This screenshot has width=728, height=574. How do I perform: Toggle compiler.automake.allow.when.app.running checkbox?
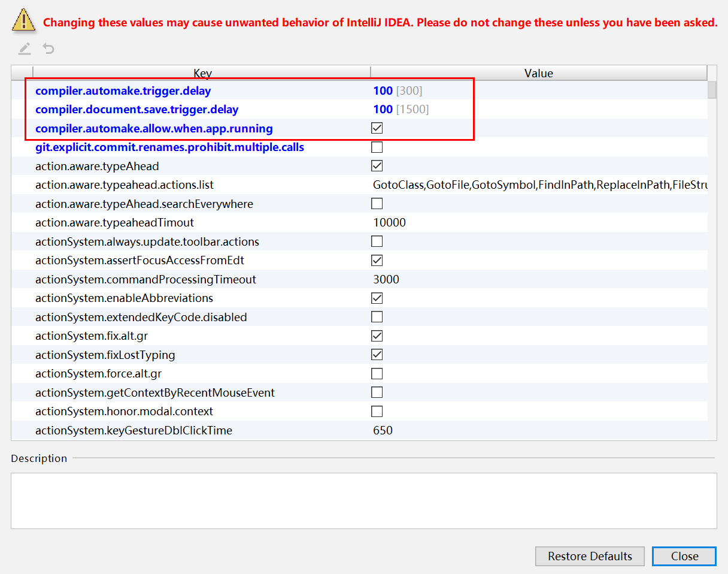[x=377, y=128]
